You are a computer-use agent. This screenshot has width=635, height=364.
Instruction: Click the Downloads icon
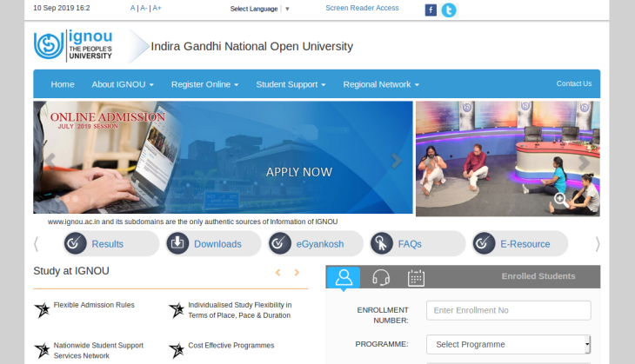pos(177,243)
